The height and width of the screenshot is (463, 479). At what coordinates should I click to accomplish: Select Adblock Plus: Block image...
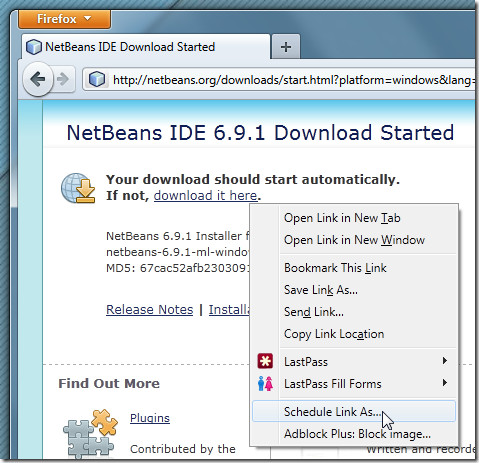(353, 434)
